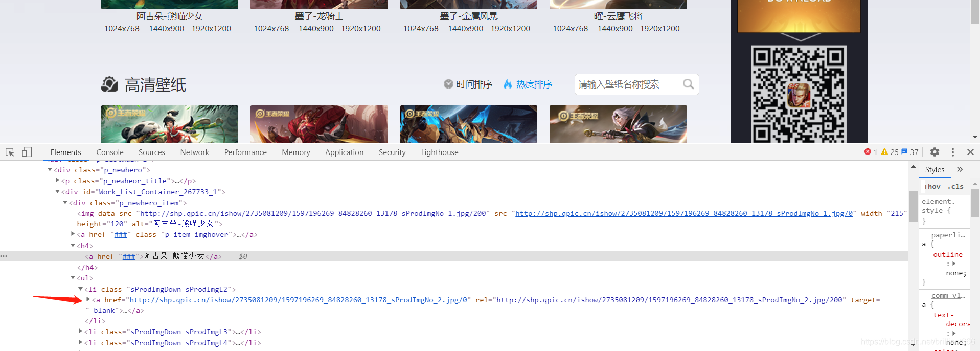Collapse the div class p_newhero node
This screenshot has height=351, width=980.
point(50,170)
